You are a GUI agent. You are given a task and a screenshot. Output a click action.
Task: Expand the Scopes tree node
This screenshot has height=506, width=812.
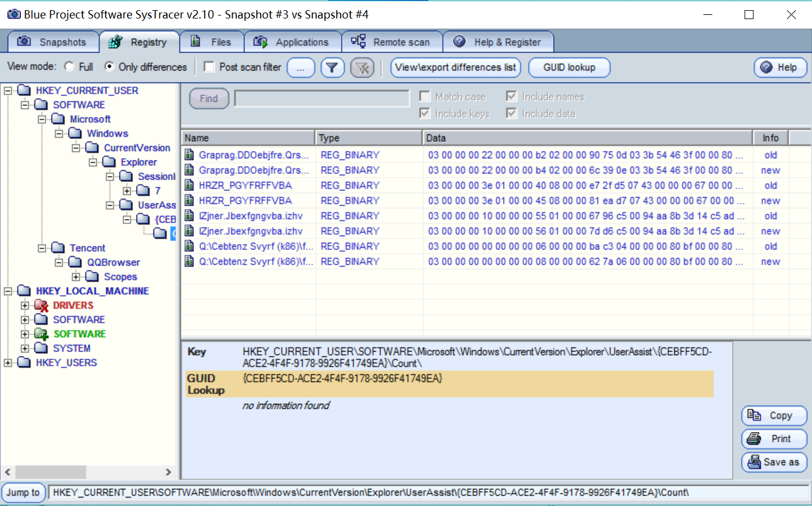pos(76,277)
